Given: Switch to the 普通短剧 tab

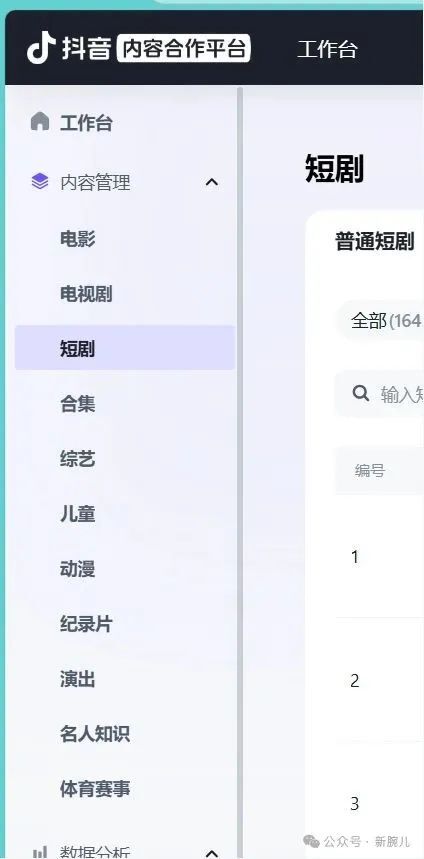Looking at the screenshot, I should point(374,241).
